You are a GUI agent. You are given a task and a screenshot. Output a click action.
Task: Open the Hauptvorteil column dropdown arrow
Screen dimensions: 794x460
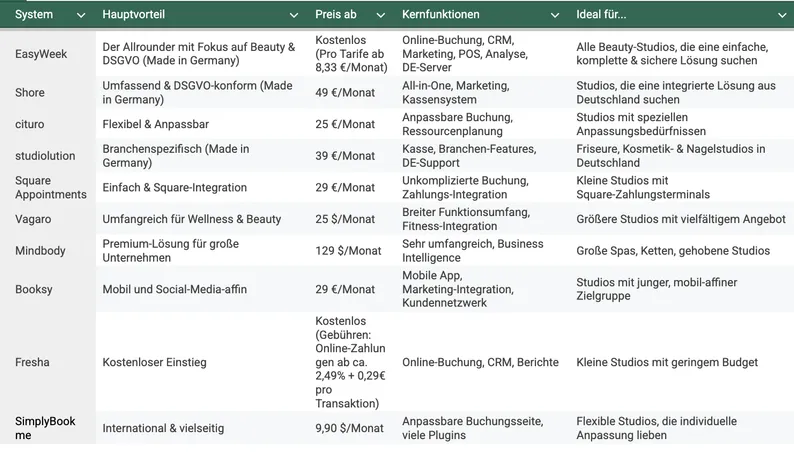coord(293,15)
